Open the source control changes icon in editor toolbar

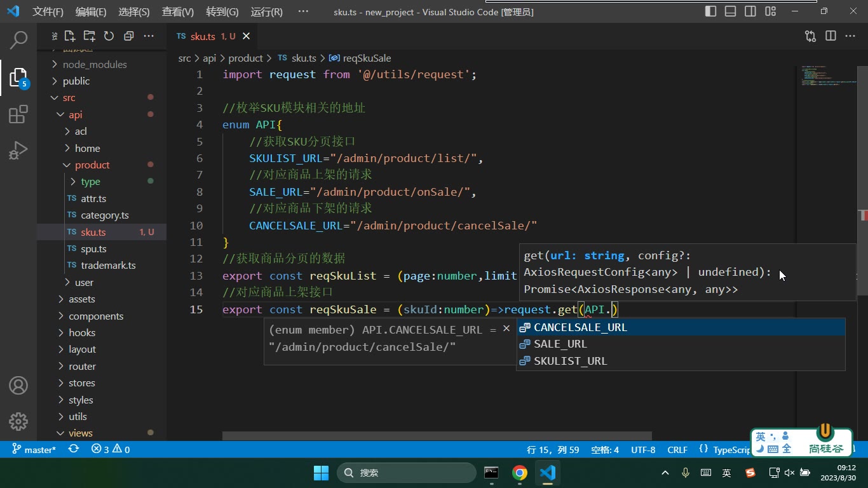(x=810, y=36)
